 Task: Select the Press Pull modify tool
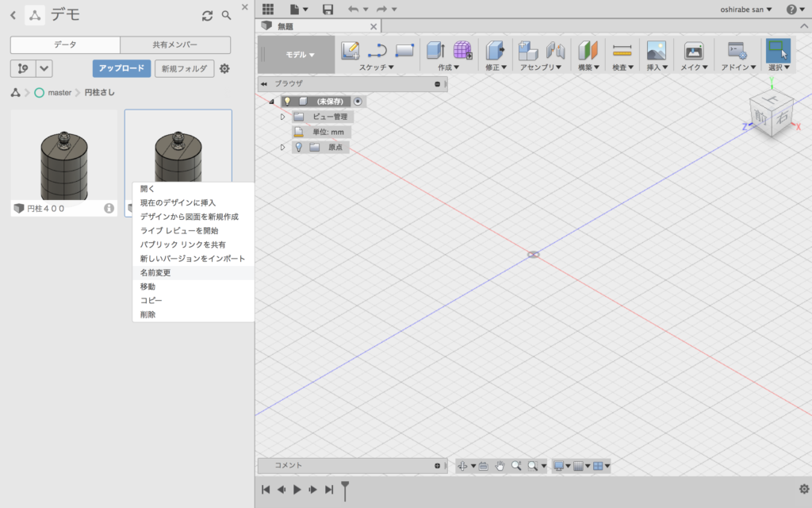click(495, 50)
